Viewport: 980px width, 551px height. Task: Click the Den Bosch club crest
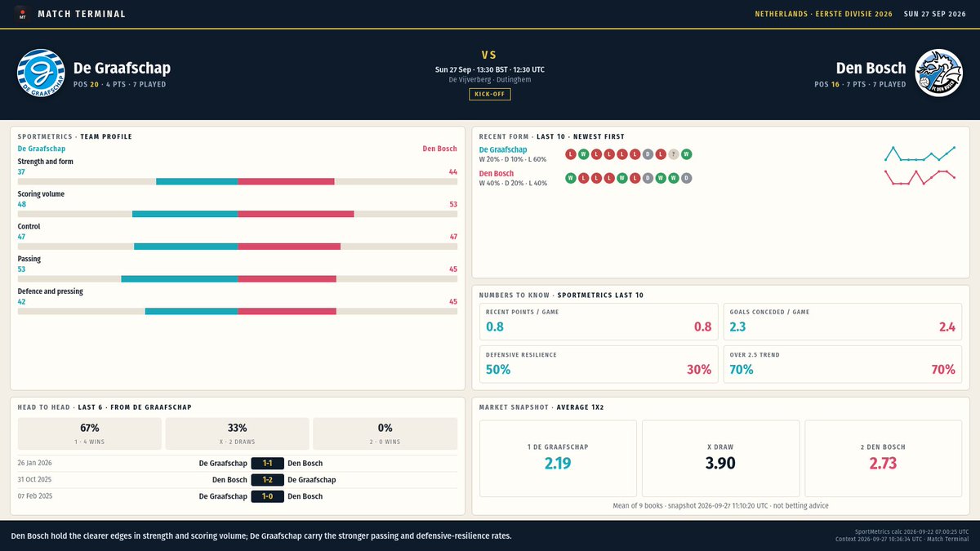[938, 73]
